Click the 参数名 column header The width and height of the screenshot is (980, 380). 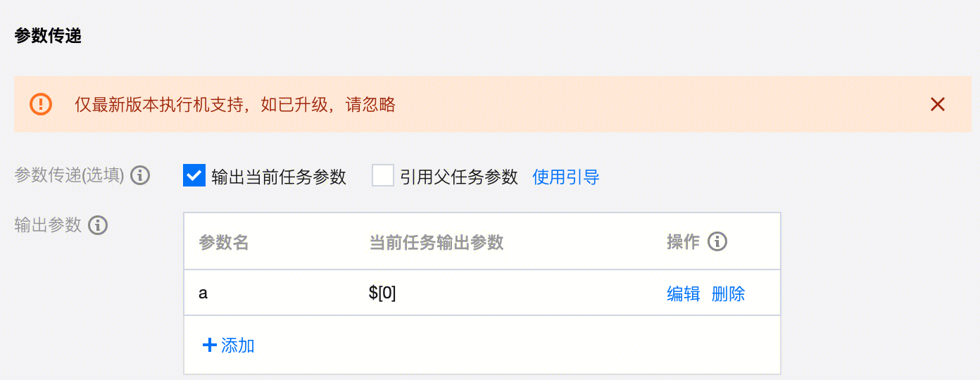click(224, 243)
